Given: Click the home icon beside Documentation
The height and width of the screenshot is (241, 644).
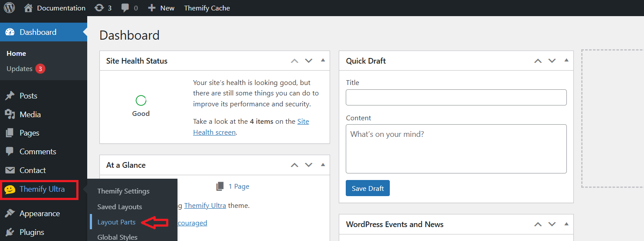Looking at the screenshot, I should point(28,8).
